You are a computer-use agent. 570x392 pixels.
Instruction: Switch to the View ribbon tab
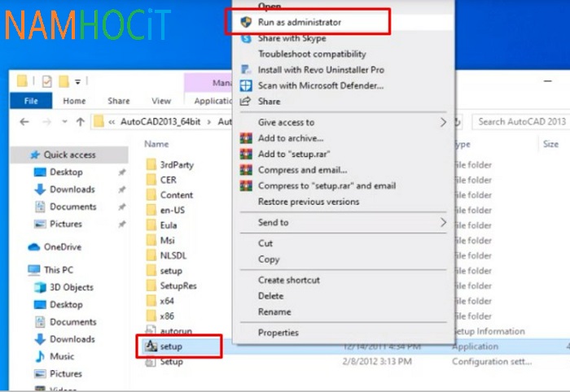point(161,101)
